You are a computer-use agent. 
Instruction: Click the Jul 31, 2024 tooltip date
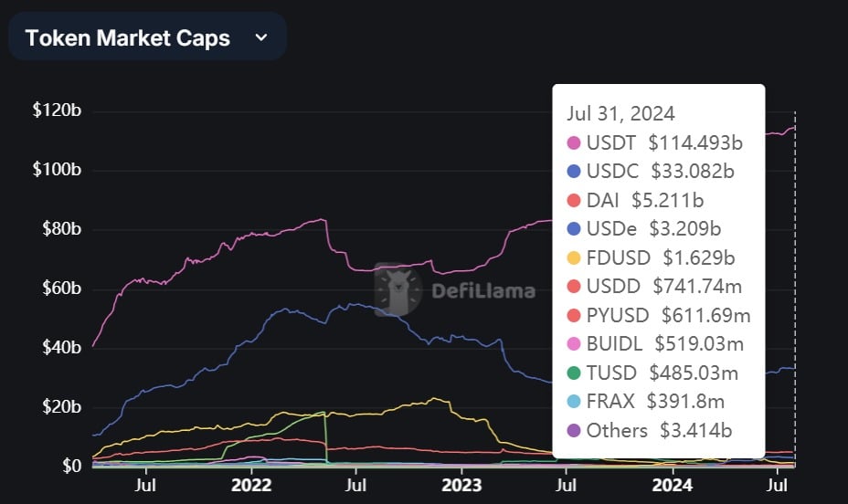(620, 114)
